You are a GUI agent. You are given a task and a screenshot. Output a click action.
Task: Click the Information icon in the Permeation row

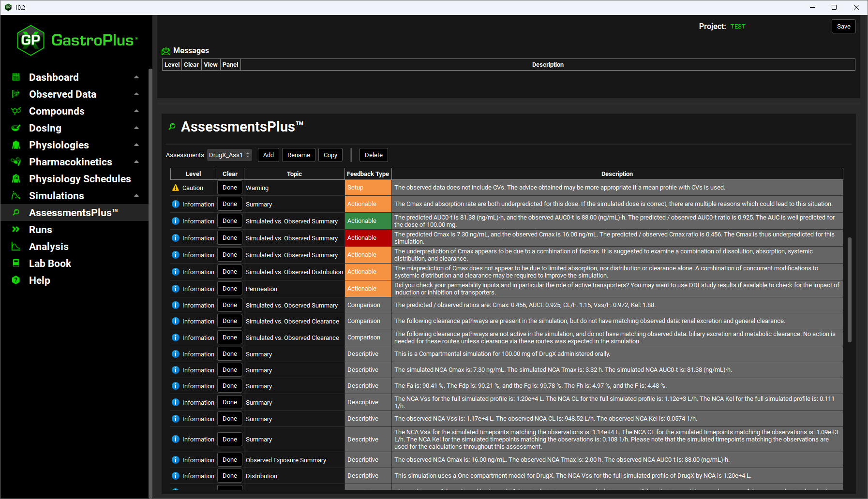coord(176,289)
